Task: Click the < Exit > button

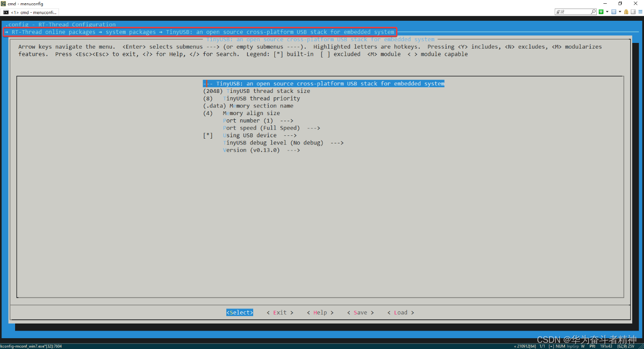Action: 280,313
